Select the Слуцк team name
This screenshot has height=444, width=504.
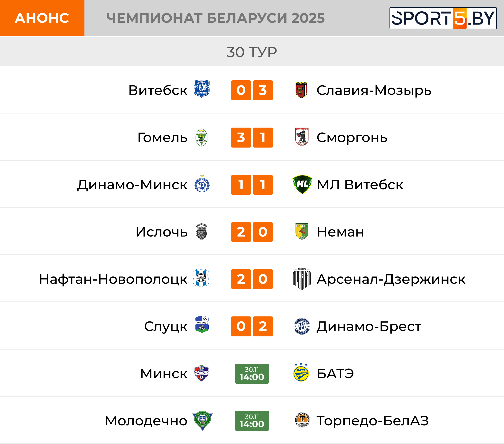click(166, 327)
